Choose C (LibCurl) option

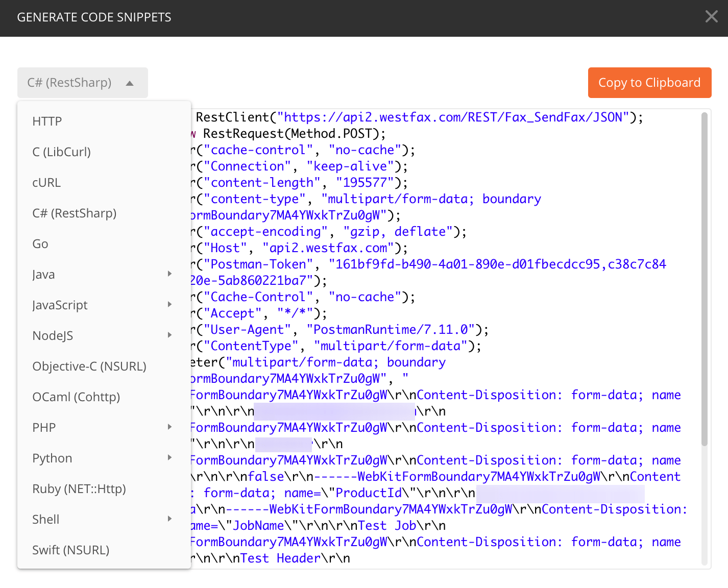61,152
